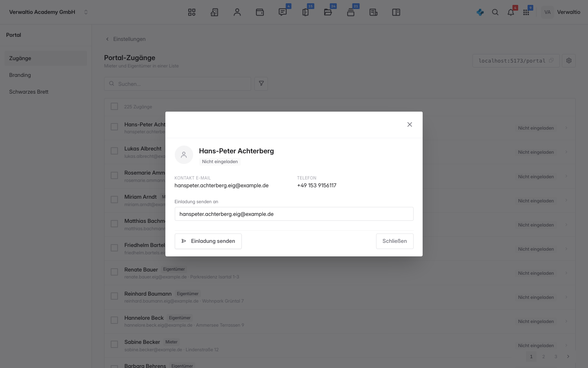The height and width of the screenshot is (368, 588).
Task: Tick the checkbox for Miriam Arndt
Action: click(114, 200)
